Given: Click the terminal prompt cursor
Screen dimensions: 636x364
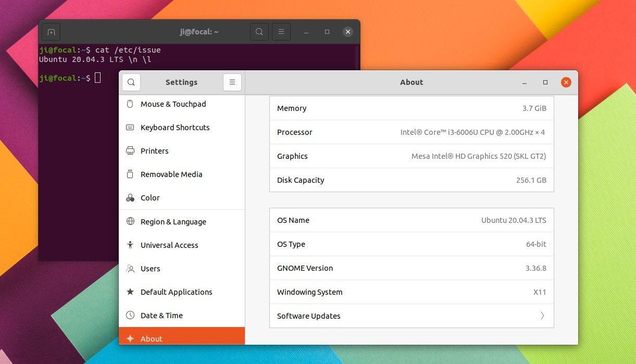Looking at the screenshot, I should tap(98, 78).
